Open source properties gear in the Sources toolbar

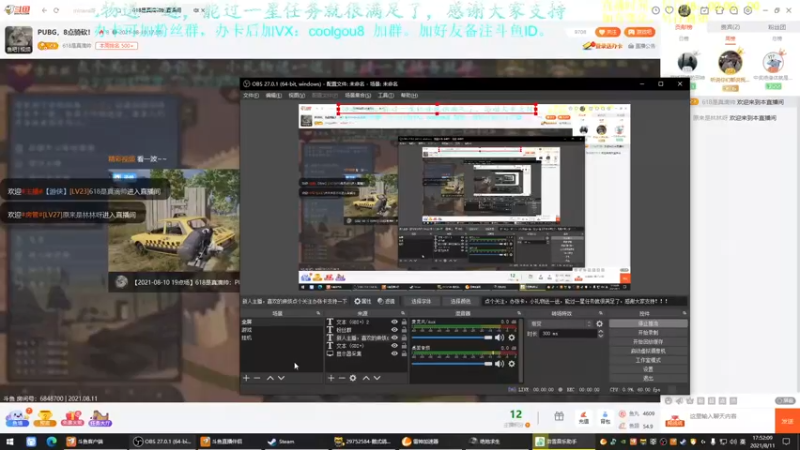(353, 378)
